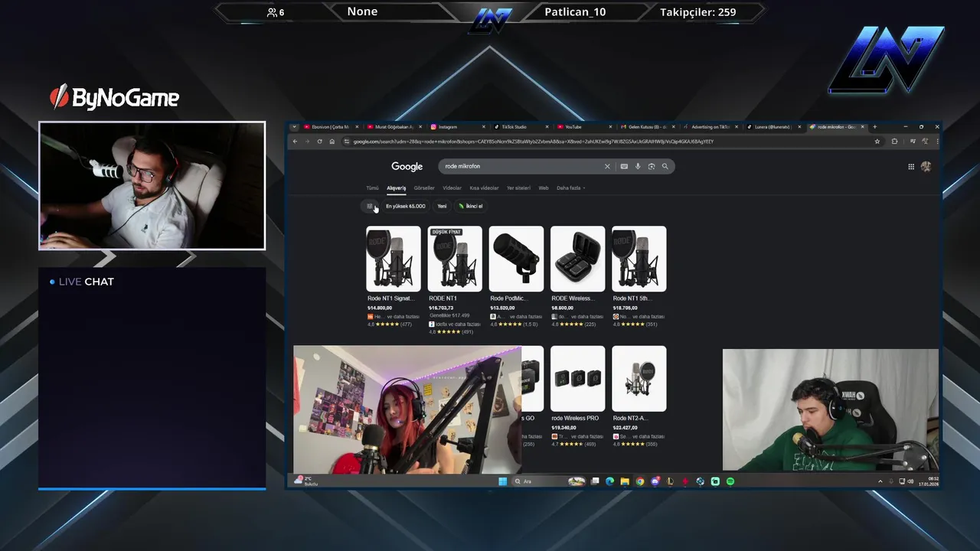Click the RODE NT1 Düşük Fiyat thumbnail
This screenshot has height=551, width=980.
click(455, 259)
